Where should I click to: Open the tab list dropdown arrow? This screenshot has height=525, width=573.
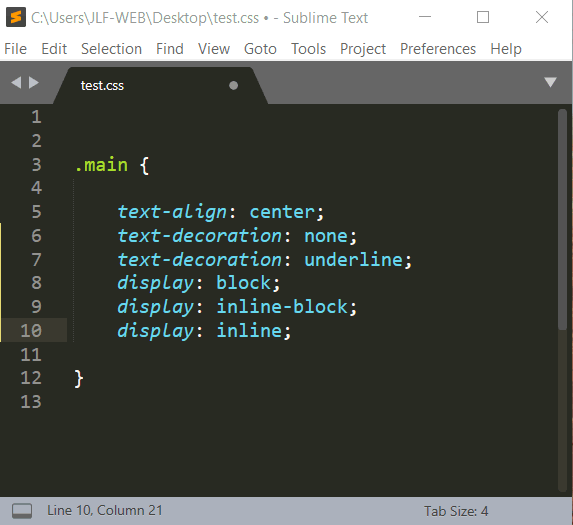pyautogui.click(x=550, y=82)
